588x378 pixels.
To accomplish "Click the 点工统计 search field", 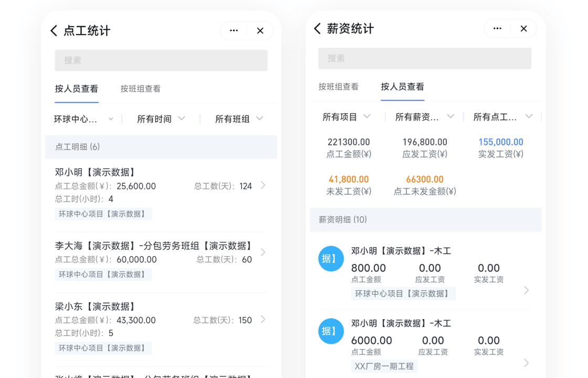I will 161,60.
